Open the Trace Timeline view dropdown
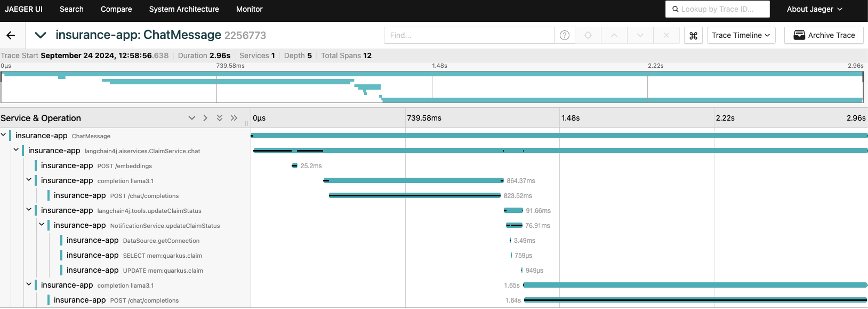The width and height of the screenshot is (868, 309). 741,35
